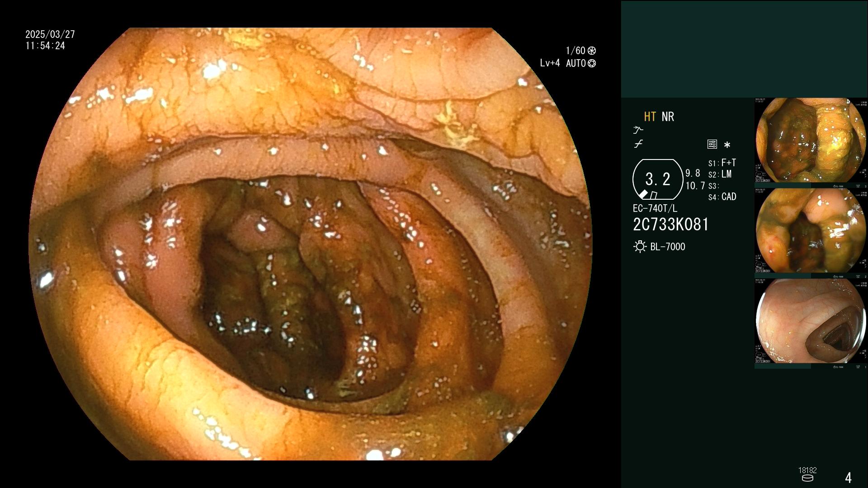
Task: Click the date text 2025/03/27
Action: 50,34
